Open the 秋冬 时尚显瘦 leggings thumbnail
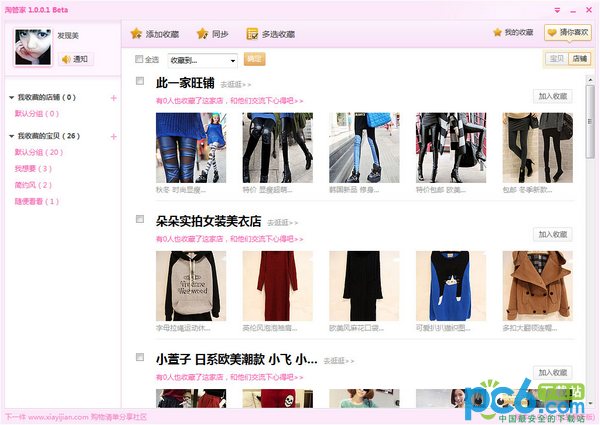 (191, 147)
